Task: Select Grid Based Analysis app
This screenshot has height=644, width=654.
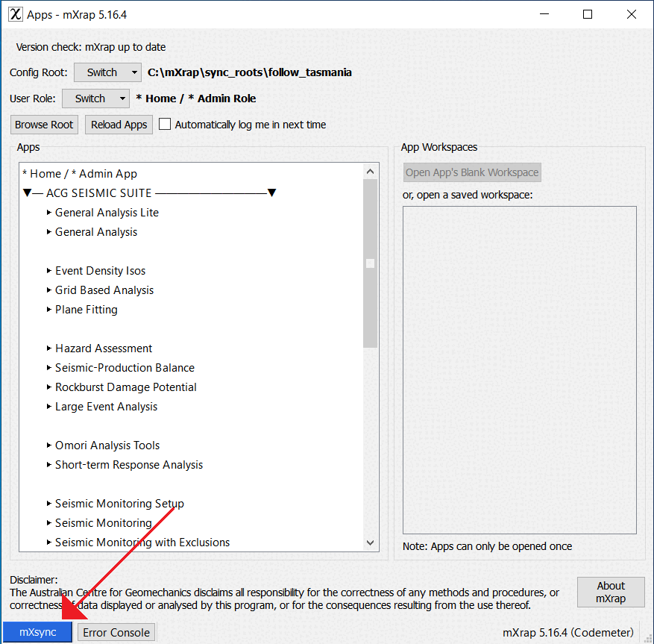Action: [x=104, y=290]
